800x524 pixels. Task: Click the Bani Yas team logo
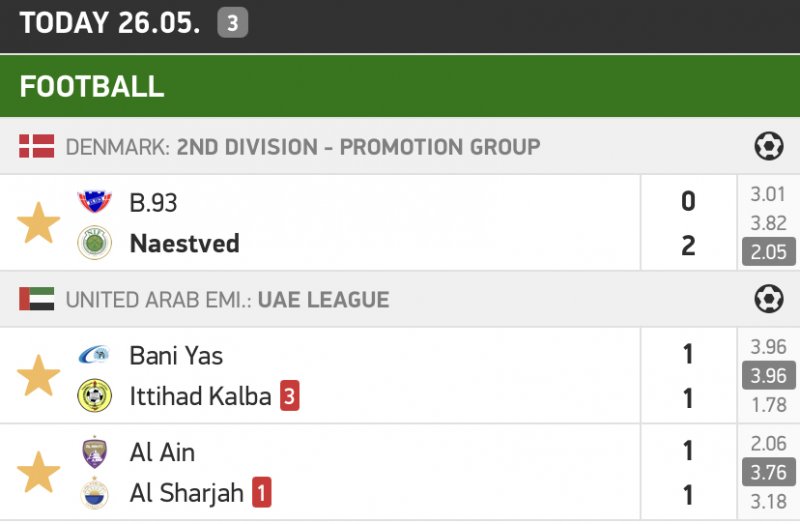tap(95, 355)
